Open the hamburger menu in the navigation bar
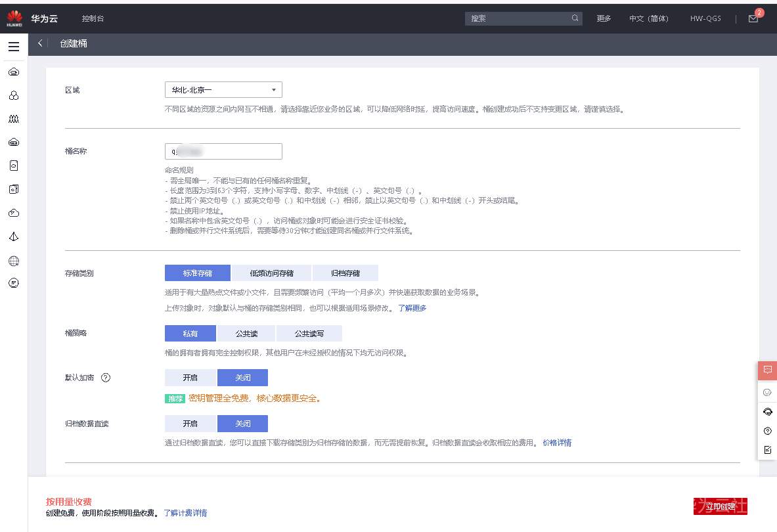Screen dimensions: 777x532 (13, 46)
